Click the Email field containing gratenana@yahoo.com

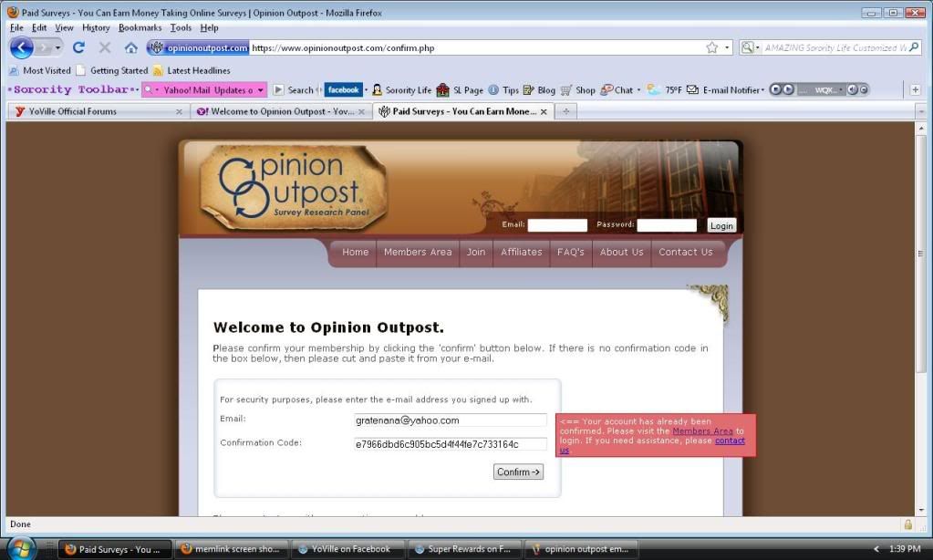click(450, 420)
